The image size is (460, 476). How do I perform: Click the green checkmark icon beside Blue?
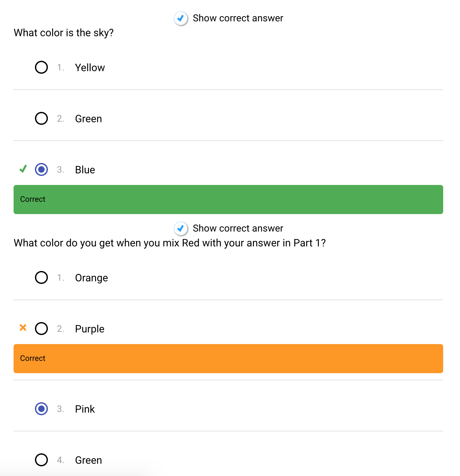pos(23,169)
